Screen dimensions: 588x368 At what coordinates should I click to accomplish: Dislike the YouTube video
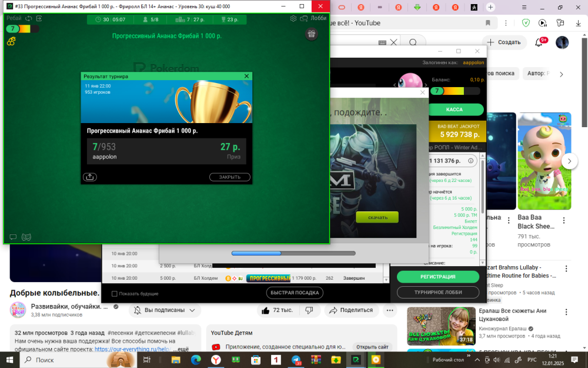point(309,310)
